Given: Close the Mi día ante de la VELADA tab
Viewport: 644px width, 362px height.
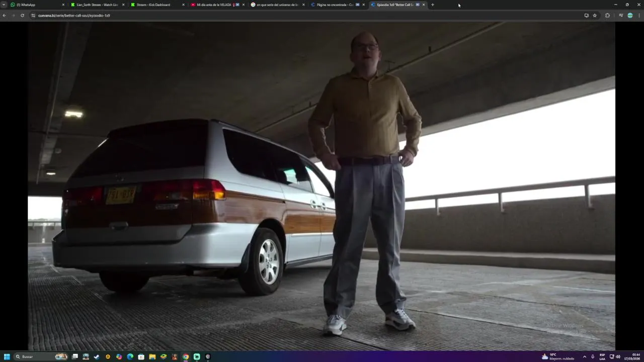Looking at the screenshot, I should point(244,5).
